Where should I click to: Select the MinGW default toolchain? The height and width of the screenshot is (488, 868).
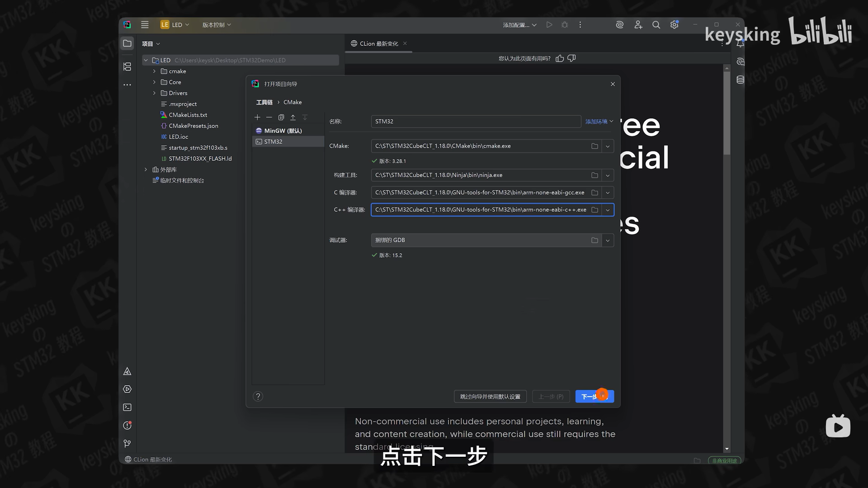tap(288, 131)
